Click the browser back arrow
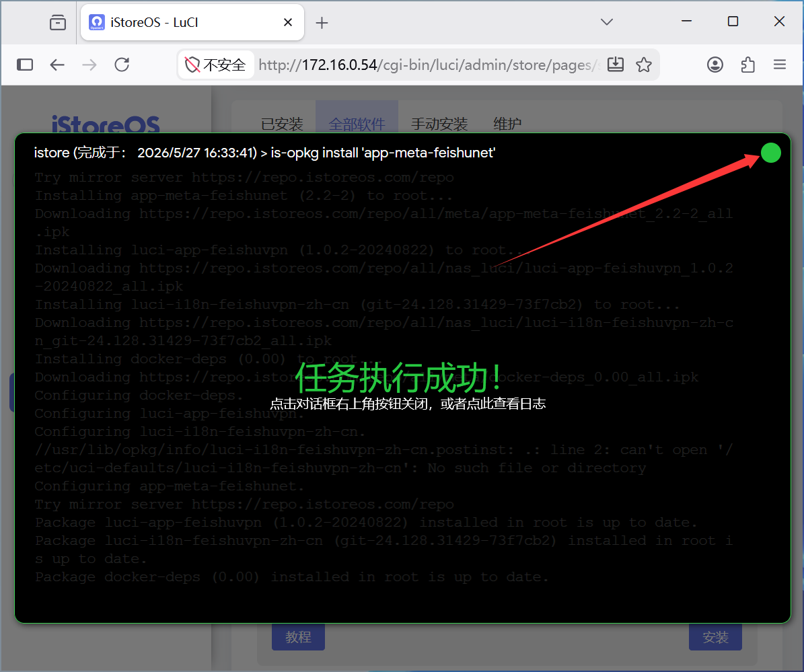The image size is (804, 672). (x=57, y=65)
